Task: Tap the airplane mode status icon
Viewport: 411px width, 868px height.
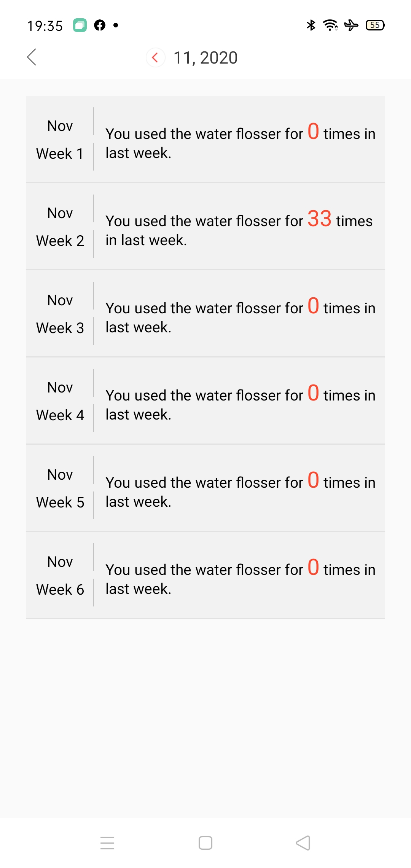Action: (351, 25)
